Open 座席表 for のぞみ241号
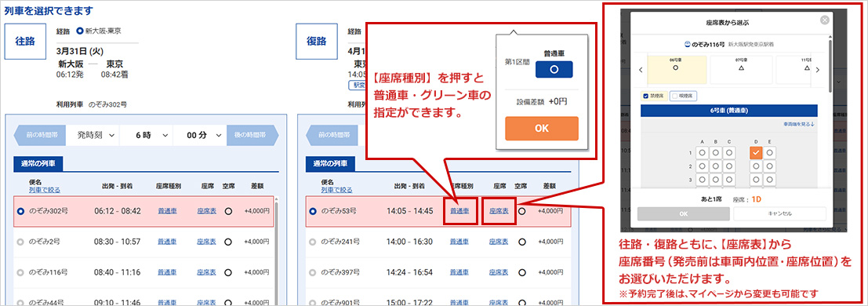The image size is (868, 306). [499, 242]
